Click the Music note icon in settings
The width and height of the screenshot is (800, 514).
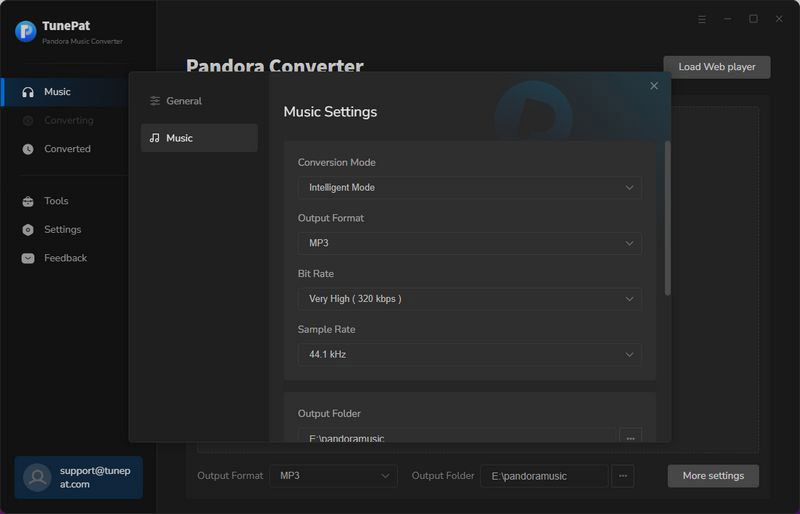[x=155, y=138]
